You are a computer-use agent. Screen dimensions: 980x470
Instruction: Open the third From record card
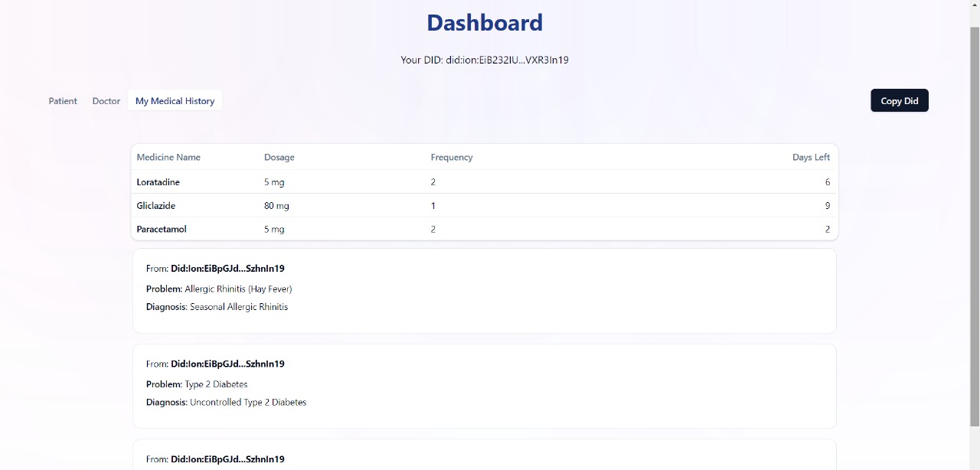pos(484,458)
